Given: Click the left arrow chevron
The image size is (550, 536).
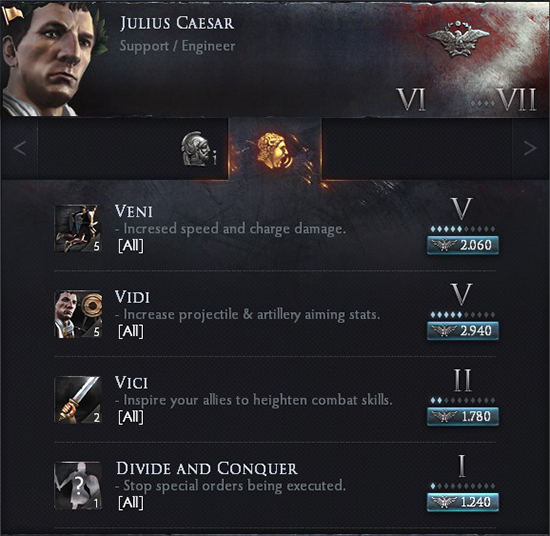Looking at the screenshot, I should pos(19,148).
